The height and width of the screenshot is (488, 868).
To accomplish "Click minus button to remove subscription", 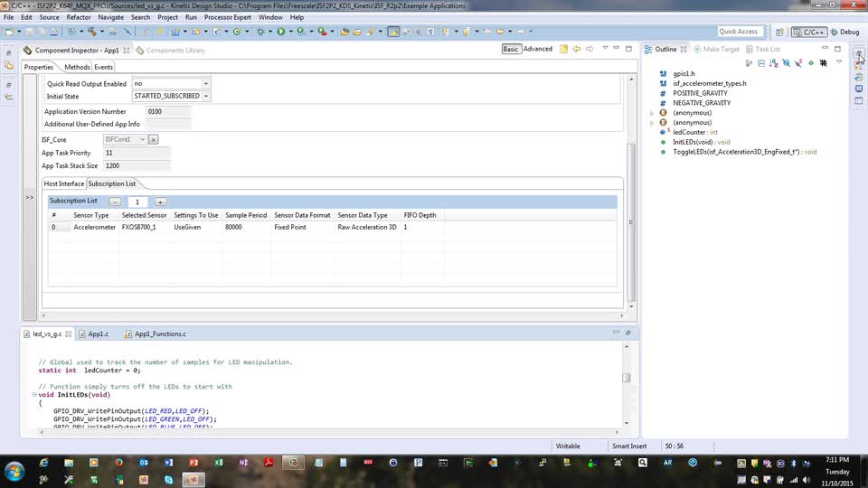I will (115, 202).
